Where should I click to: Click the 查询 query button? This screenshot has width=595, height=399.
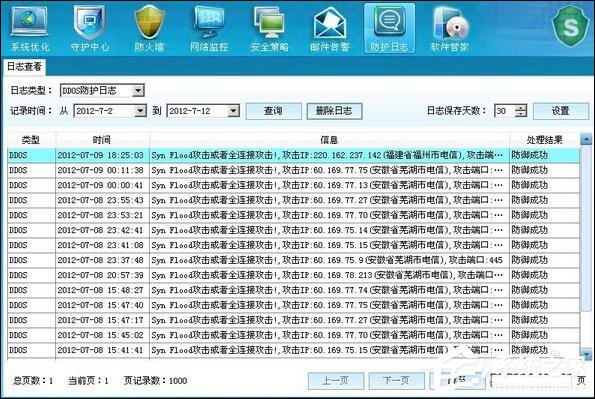[x=274, y=111]
